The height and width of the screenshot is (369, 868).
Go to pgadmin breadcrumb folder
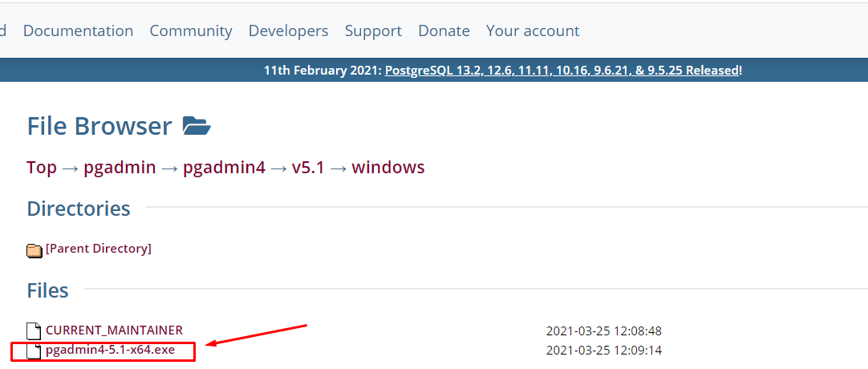(120, 167)
